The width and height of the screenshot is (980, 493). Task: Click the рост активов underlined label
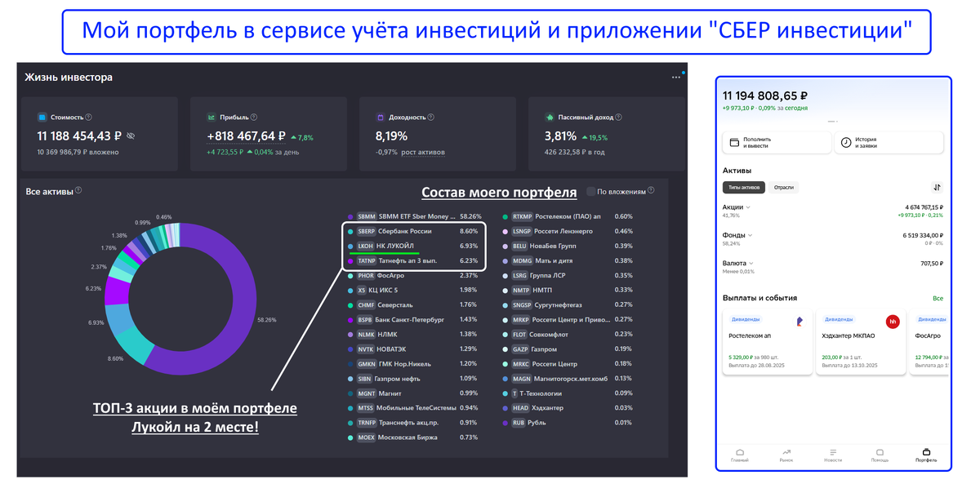pos(421,153)
